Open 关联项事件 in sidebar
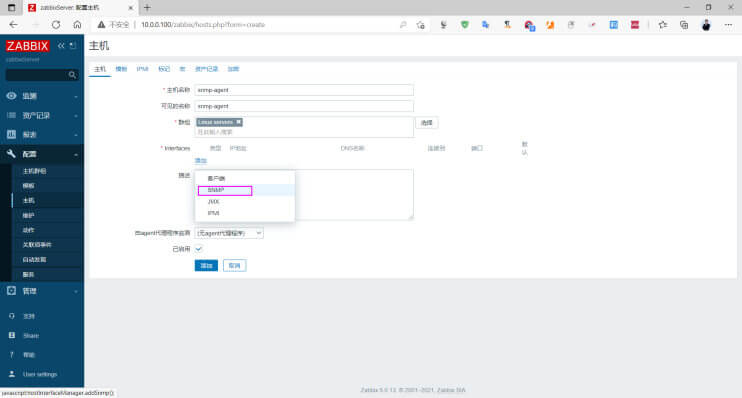Viewport: 742px width, 398px height. (x=37, y=245)
